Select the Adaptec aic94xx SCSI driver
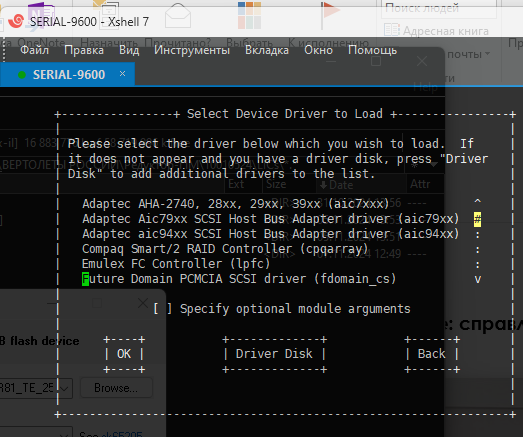Viewport: 523px width, 437px height. [271, 234]
